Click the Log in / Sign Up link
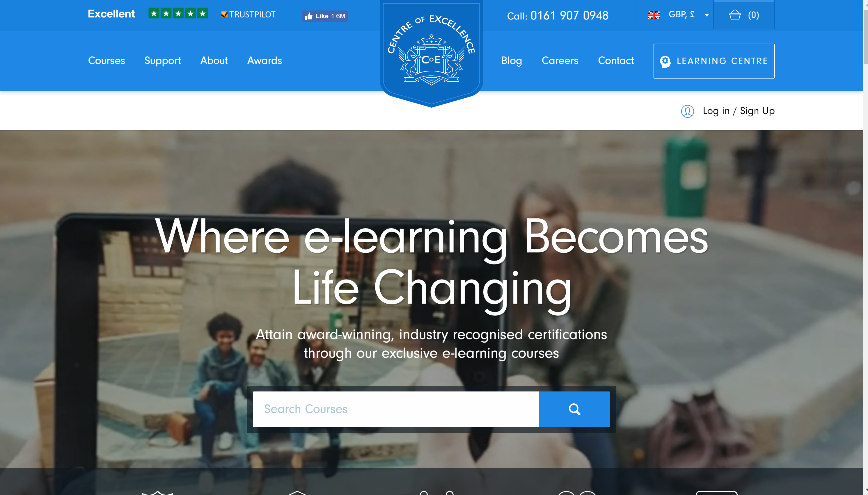Screen dimensions: 868x495 pos(739,111)
